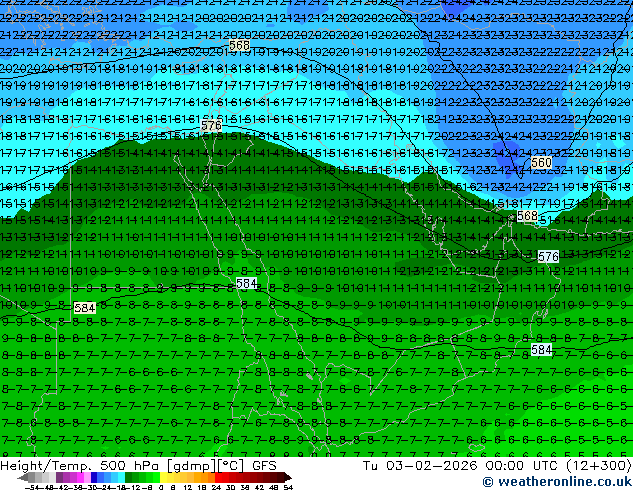Click the 576 label inside the green area

point(548,256)
